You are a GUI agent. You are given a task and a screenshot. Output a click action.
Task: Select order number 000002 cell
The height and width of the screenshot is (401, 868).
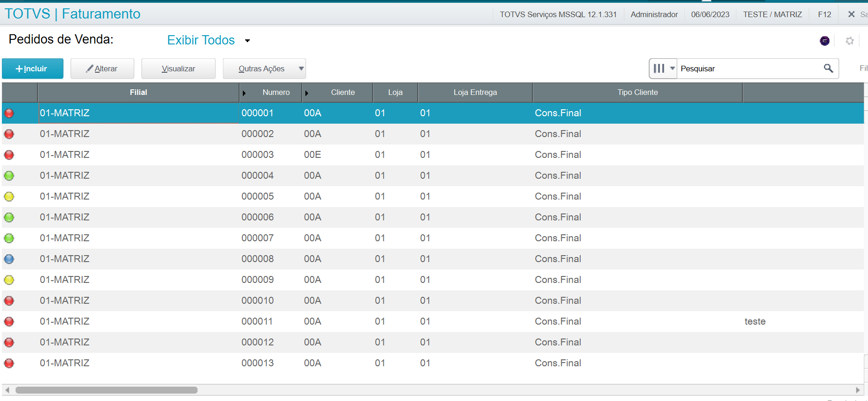(x=257, y=134)
